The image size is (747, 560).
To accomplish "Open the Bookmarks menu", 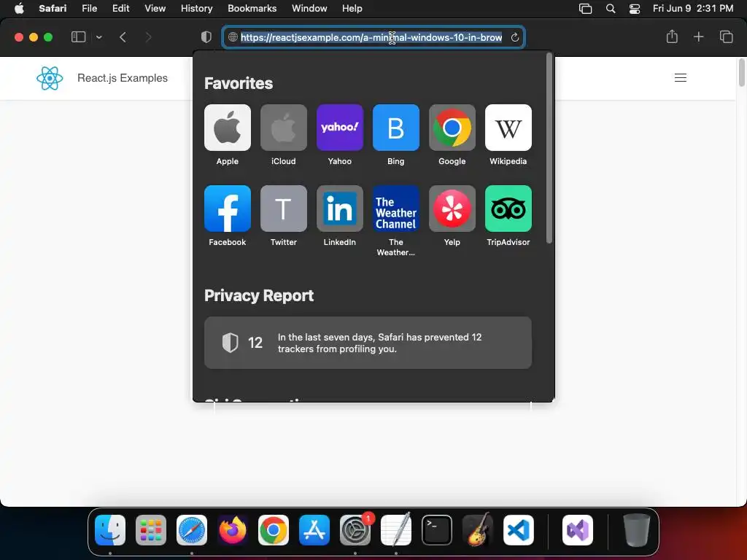I will click(x=252, y=9).
